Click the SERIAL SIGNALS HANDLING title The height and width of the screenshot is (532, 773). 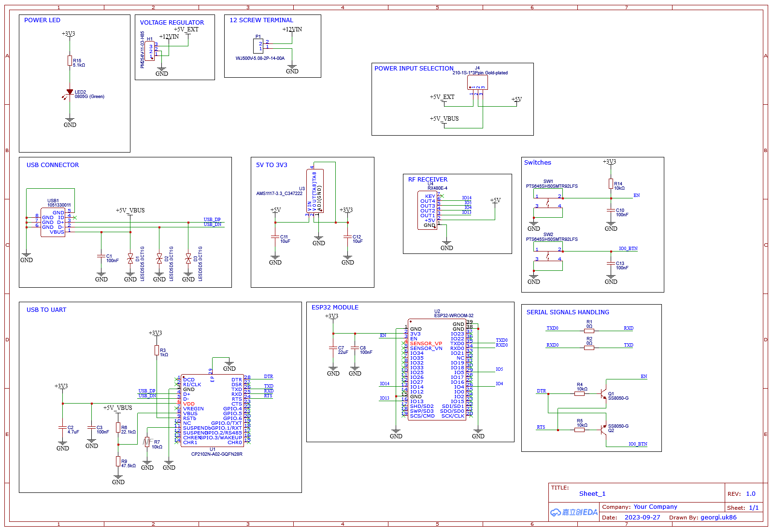pyautogui.click(x=568, y=312)
